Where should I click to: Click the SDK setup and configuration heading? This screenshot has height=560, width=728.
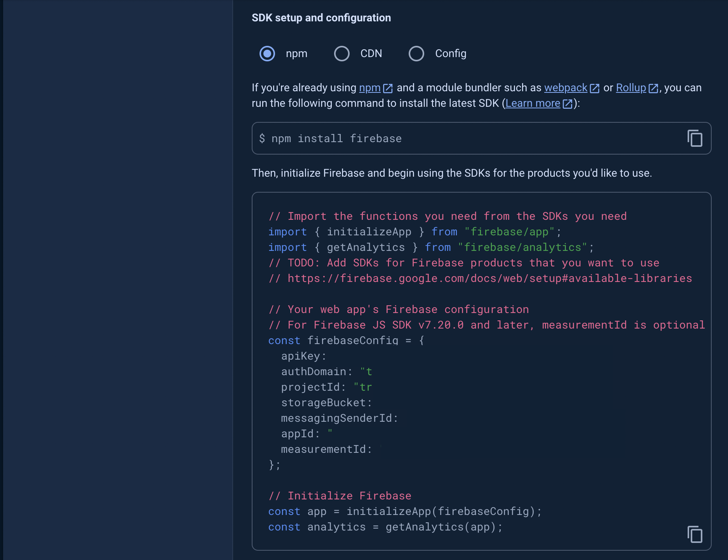click(x=321, y=18)
